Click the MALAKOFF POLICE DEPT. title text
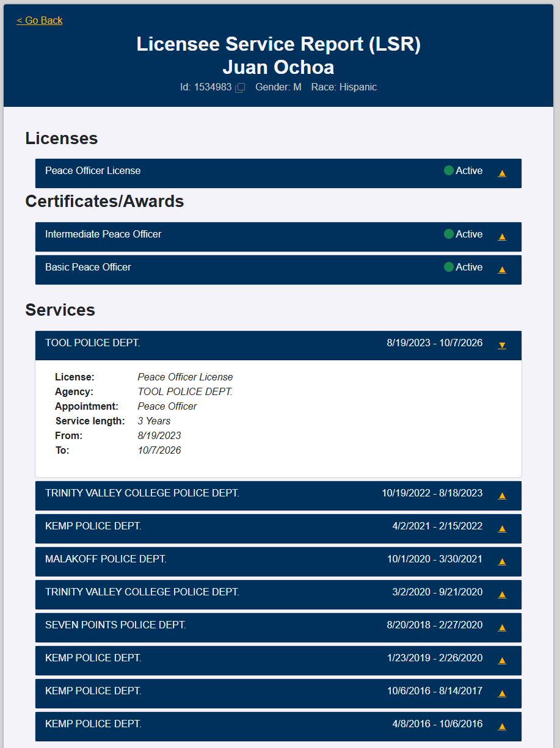 [106, 559]
